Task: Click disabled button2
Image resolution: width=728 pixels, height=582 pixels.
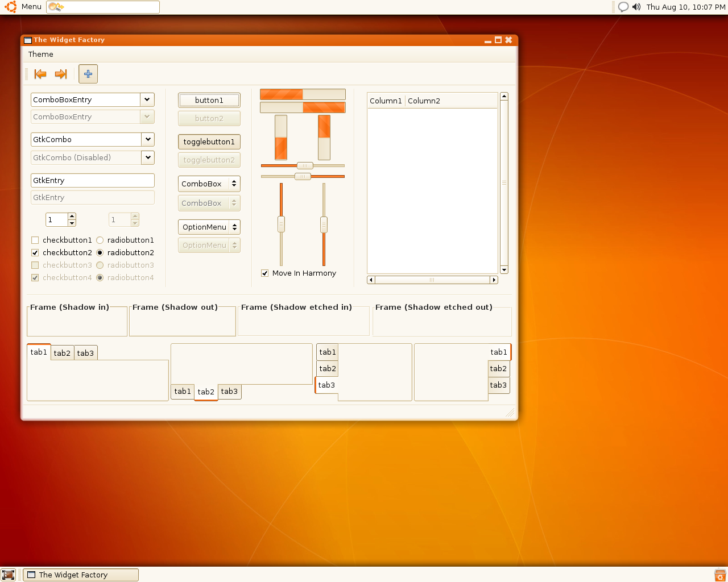Action: (x=209, y=118)
